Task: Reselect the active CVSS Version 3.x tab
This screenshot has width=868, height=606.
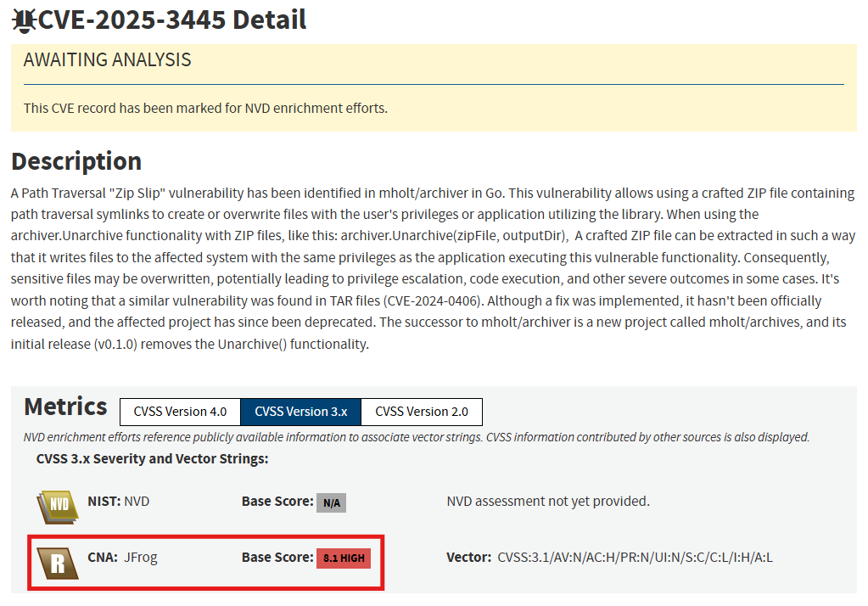Action: [300, 412]
